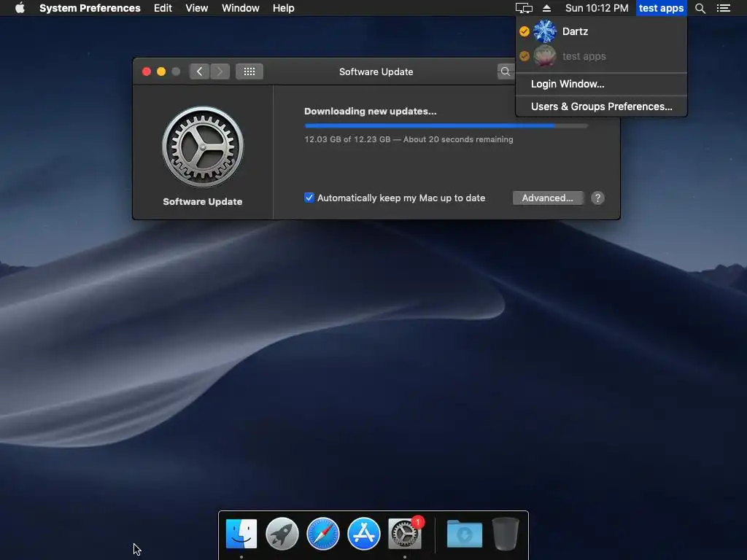747x560 pixels.
Task: Close the Software Update window
Action: click(x=147, y=71)
